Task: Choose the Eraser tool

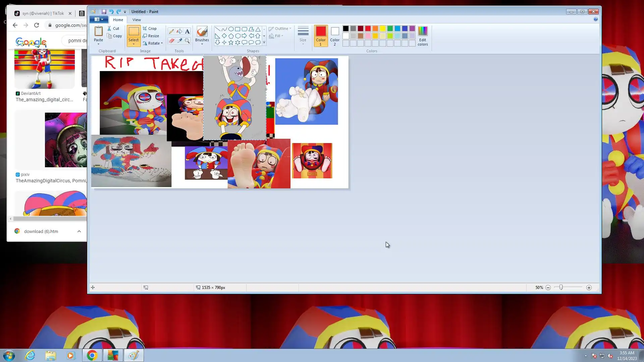Action: (x=171, y=41)
